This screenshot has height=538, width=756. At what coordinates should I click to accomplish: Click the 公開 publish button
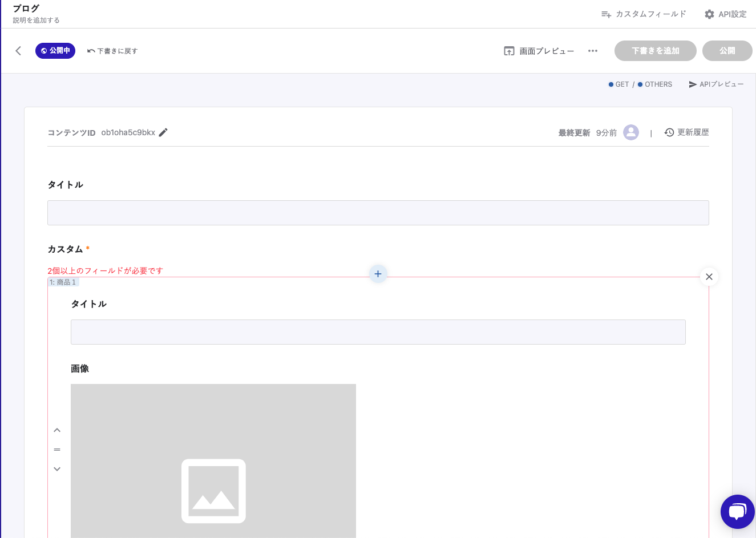727,51
